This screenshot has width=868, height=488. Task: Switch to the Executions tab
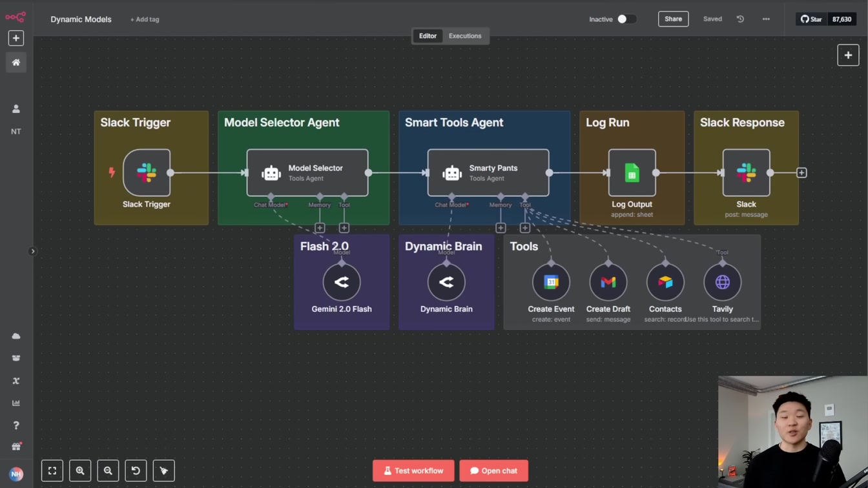(x=465, y=36)
